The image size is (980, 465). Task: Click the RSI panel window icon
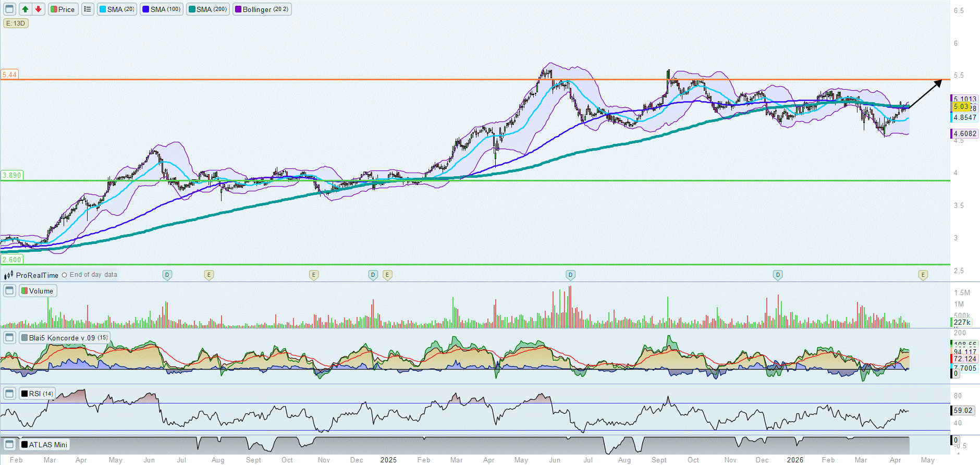9,394
